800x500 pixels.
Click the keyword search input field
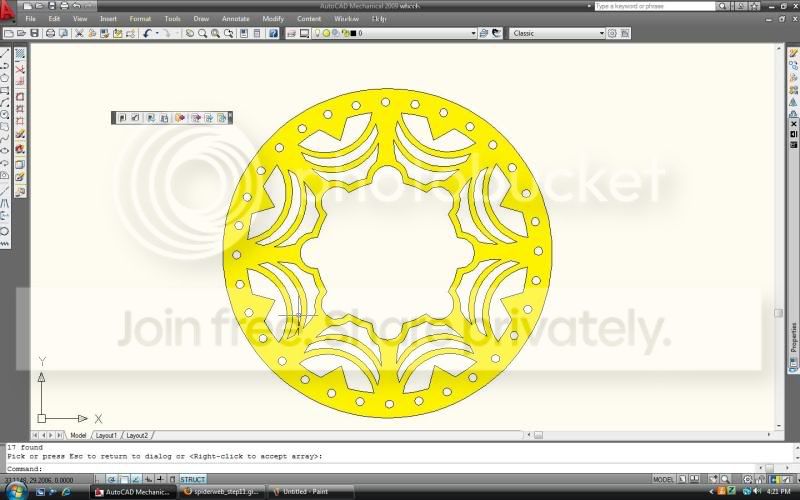pyautogui.click(x=655, y=6)
